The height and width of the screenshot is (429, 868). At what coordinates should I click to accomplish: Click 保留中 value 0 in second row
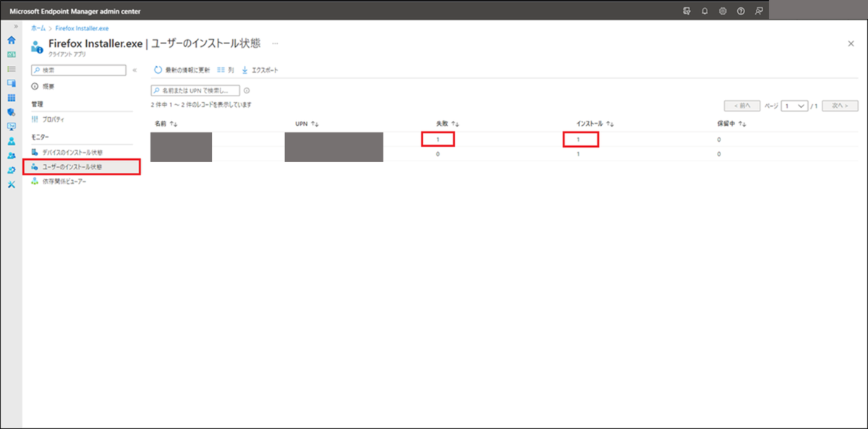tap(719, 154)
